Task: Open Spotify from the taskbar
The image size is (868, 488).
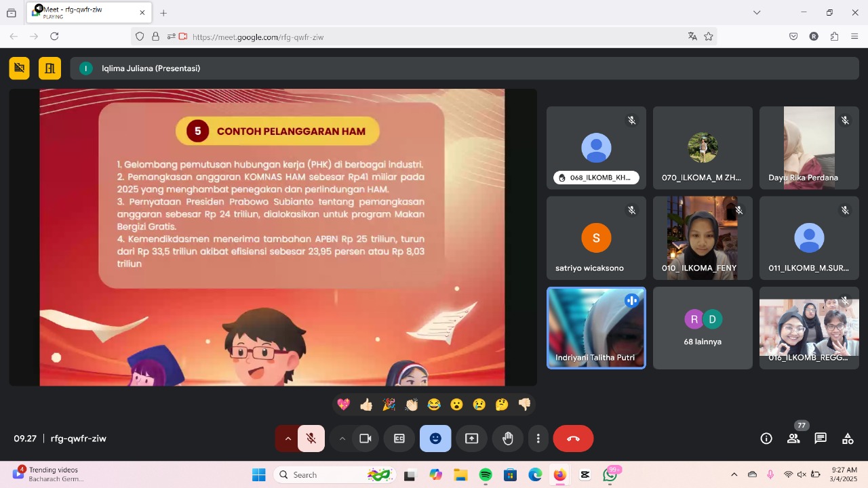Action: click(x=486, y=475)
